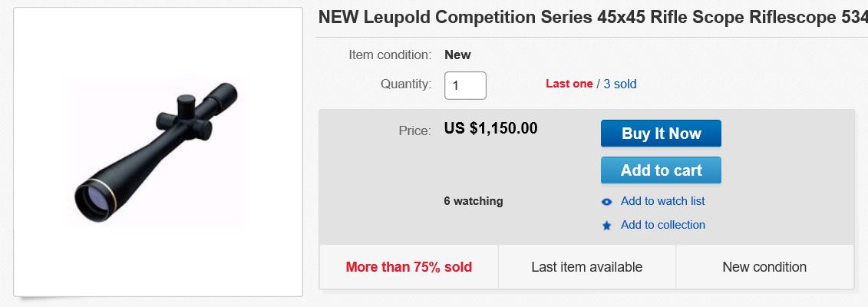The width and height of the screenshot is (868, 307).
Task: Click the eye icon beside watch list
Action: coord(607,202)
